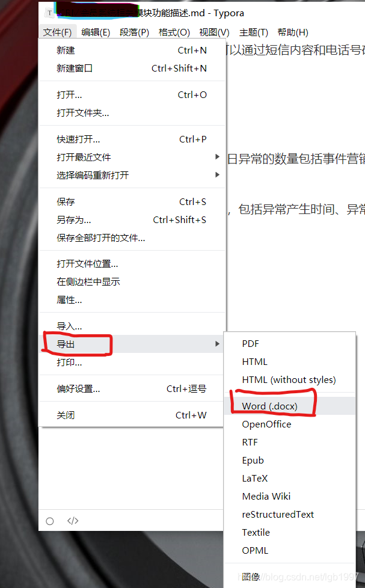Open the 编辑(E) menu
365x588 pixels.
click(x=96, y=32)
